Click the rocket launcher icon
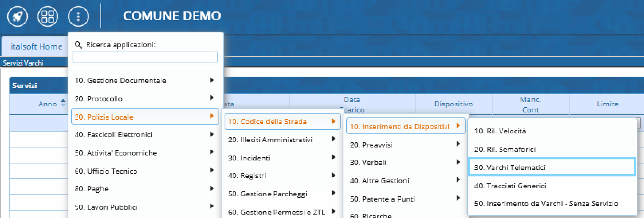This screenshot has height=218, width=644. click(x=18, y=16)
